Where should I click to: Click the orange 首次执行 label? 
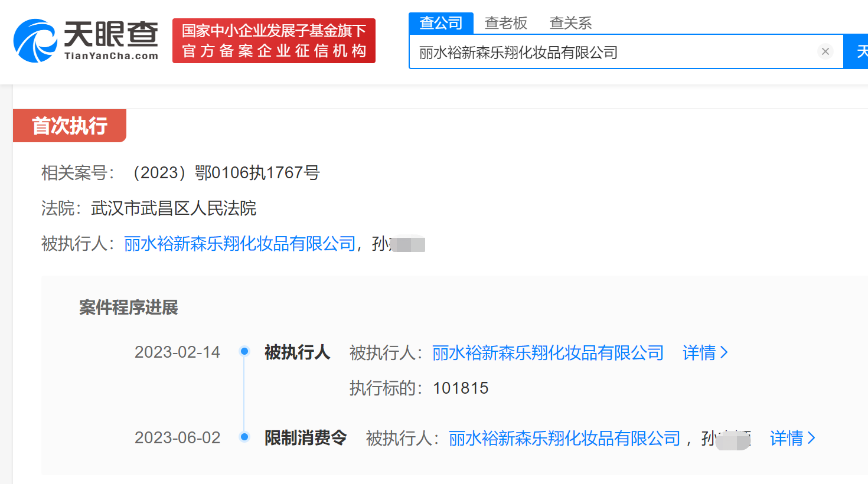[x=69, y=125]
